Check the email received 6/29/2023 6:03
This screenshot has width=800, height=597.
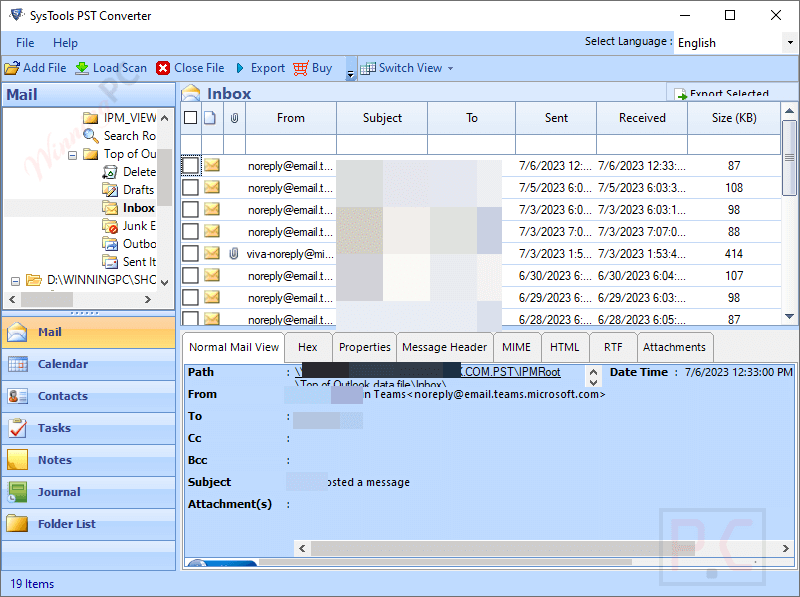click(x=190, y=297)
